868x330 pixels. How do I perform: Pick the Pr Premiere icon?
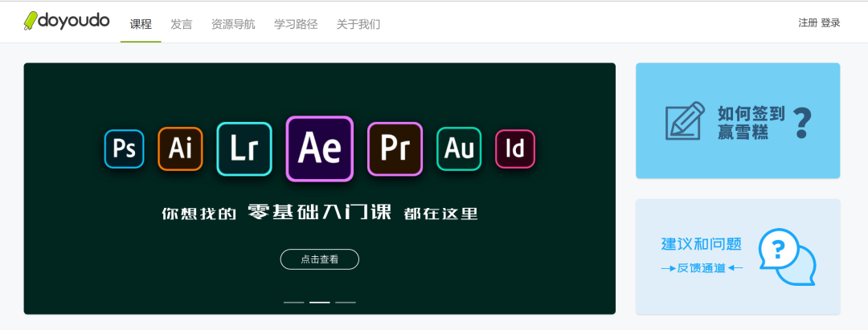[x=395, y=149]
